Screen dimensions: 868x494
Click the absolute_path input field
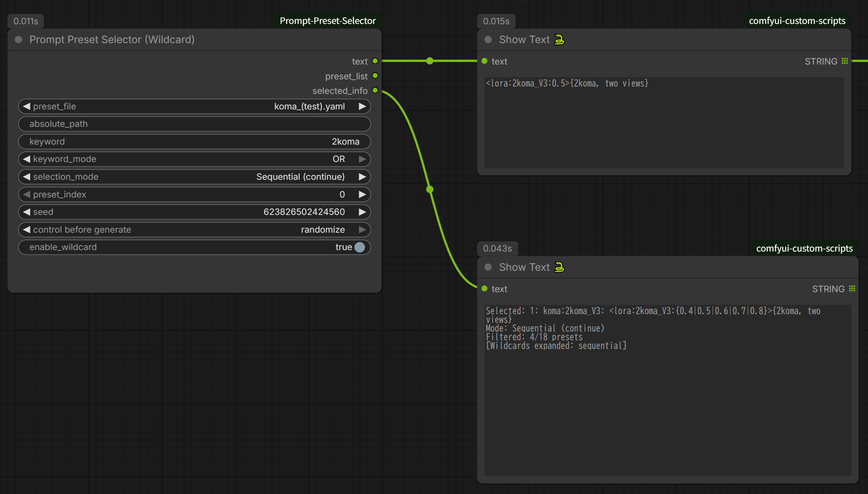coord(194,124)
